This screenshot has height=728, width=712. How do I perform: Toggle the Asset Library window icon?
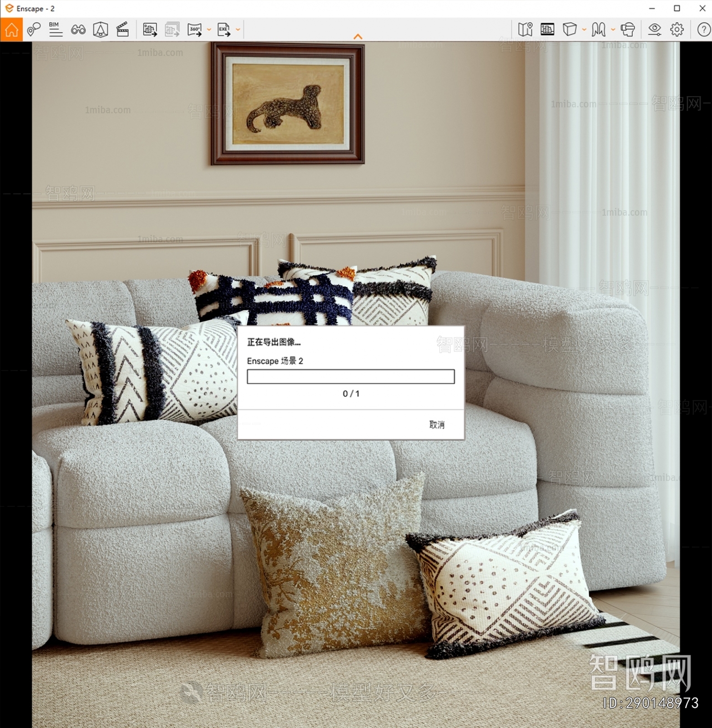coord(547,30)
